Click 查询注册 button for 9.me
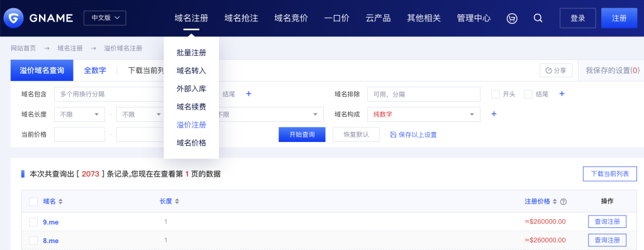Screen dimensions: 644x250 [607, 222]
